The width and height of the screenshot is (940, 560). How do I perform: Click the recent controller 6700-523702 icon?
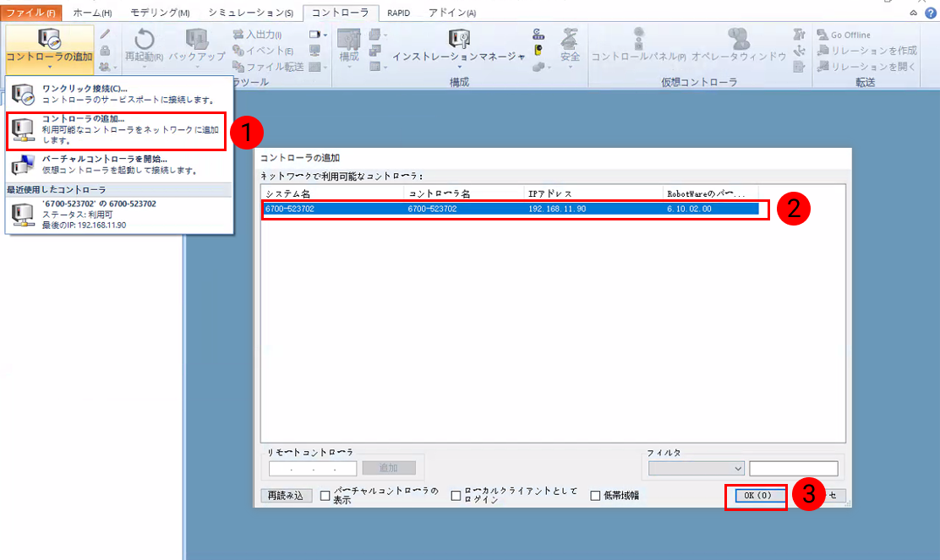click(x=23, y=215)
